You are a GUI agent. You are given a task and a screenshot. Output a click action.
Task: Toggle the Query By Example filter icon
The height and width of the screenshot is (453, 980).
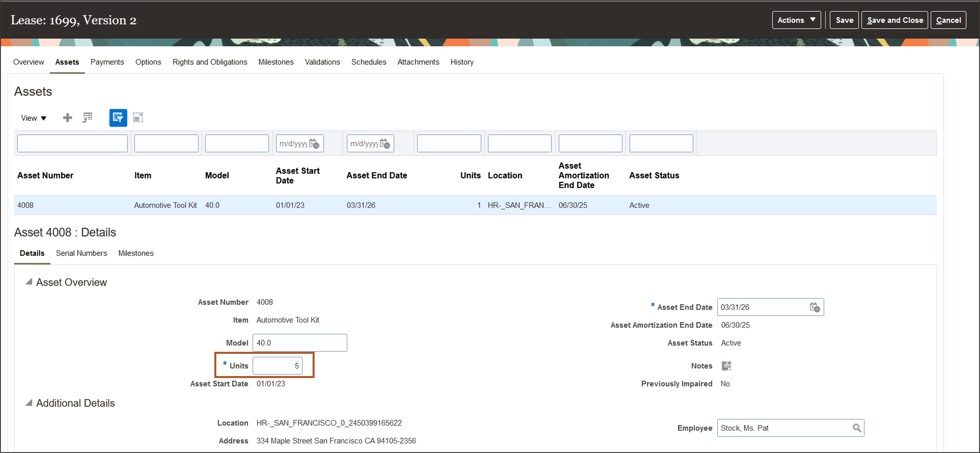click(118, 118)
